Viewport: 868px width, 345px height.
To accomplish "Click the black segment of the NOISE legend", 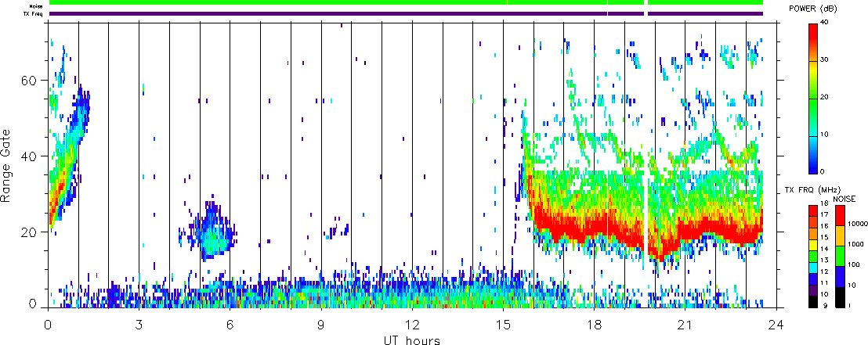I will click(839, 298).
